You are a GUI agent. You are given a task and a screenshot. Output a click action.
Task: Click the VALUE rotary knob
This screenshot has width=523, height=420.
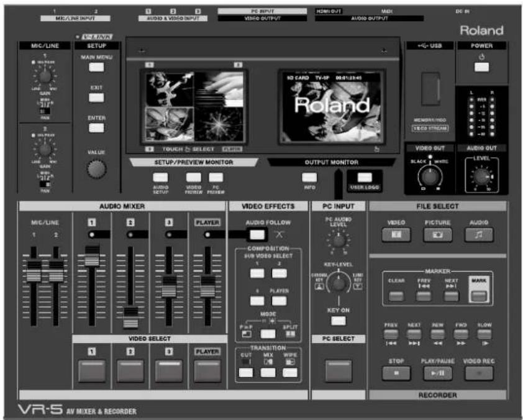coord(97,169)
